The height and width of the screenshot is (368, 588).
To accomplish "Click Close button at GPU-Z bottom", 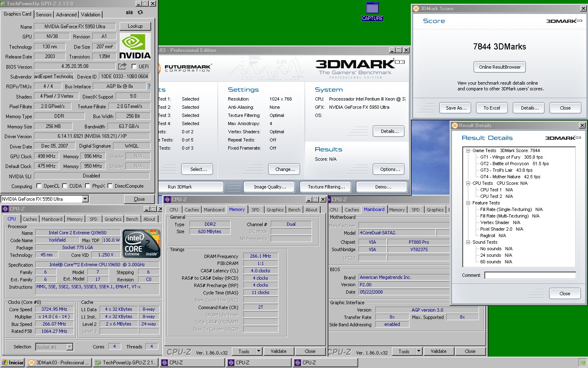I will coord(139,199).
